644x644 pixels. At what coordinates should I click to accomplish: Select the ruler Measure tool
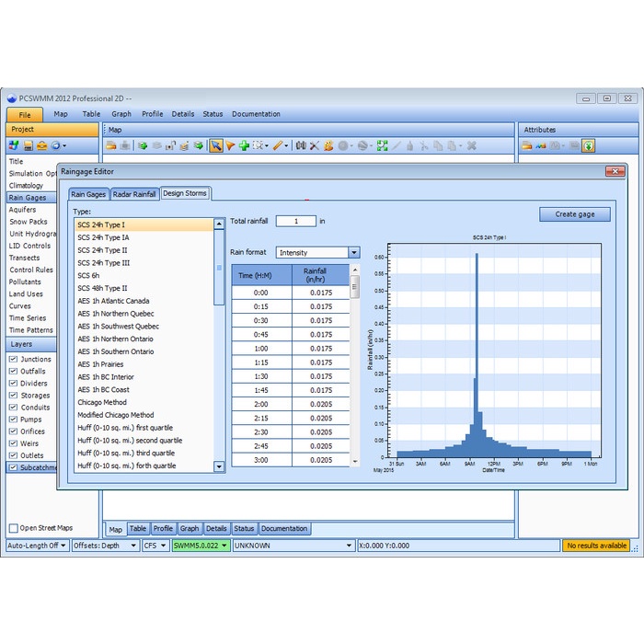(x=278, y=145)
